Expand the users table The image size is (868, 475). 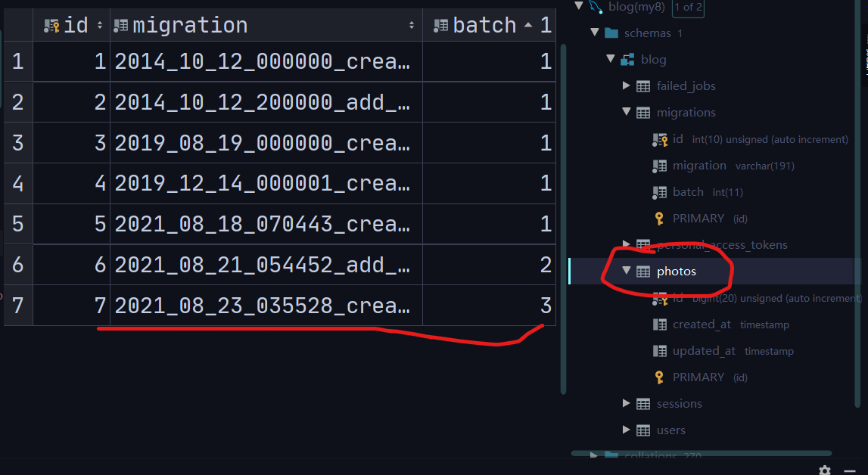tap(627, 430)
